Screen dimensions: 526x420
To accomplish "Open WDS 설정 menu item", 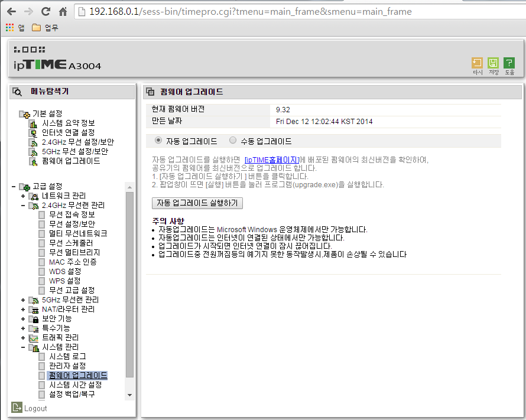I will click(x=65, y=271).
